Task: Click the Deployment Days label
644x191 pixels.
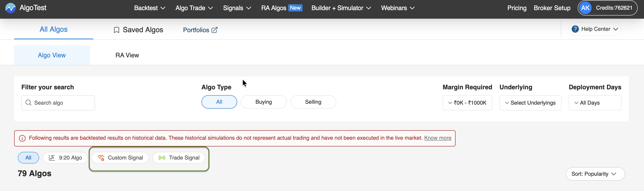Action: coord(595,87)
